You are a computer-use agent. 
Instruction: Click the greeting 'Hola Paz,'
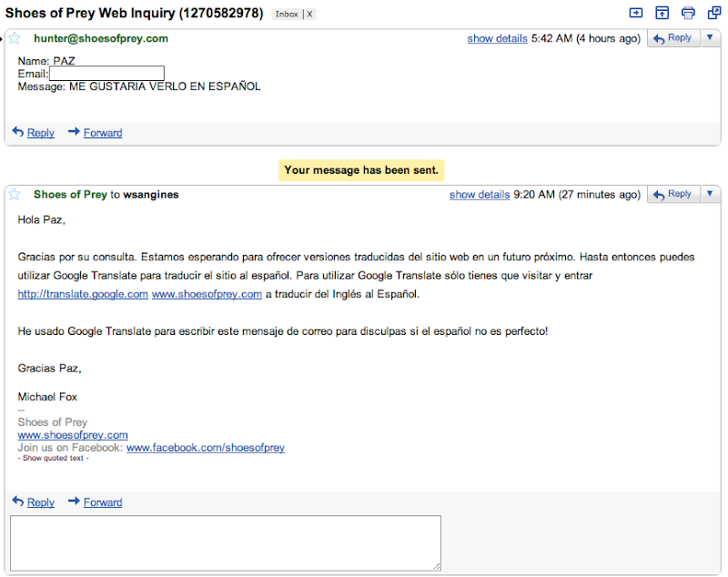(41, 220)
